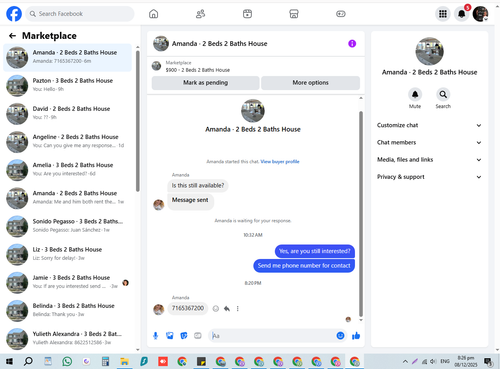Click 'Is this still available?' message
Viewport: 500px width, 369px height.
click(x=198, y=186)
